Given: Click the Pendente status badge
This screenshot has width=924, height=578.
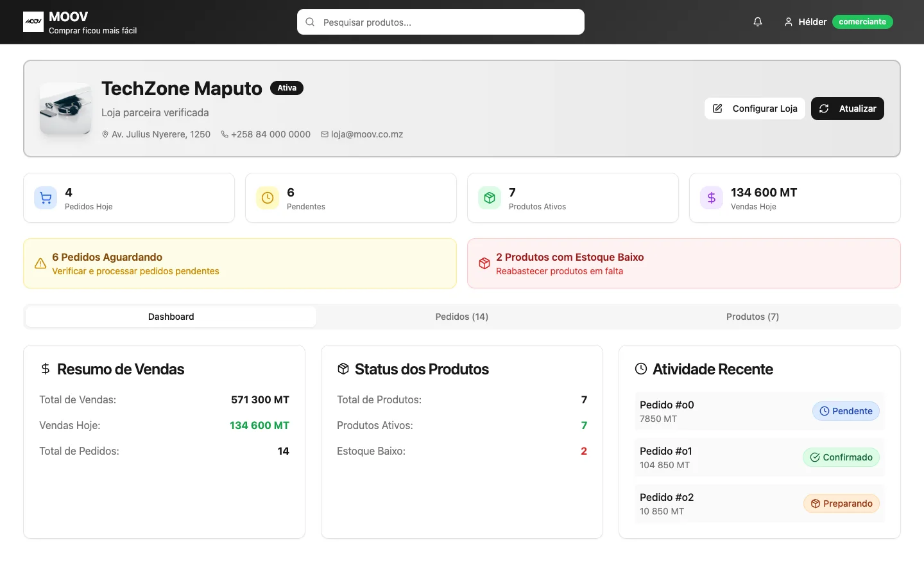Looking at the screenshot, I should 846,411.
